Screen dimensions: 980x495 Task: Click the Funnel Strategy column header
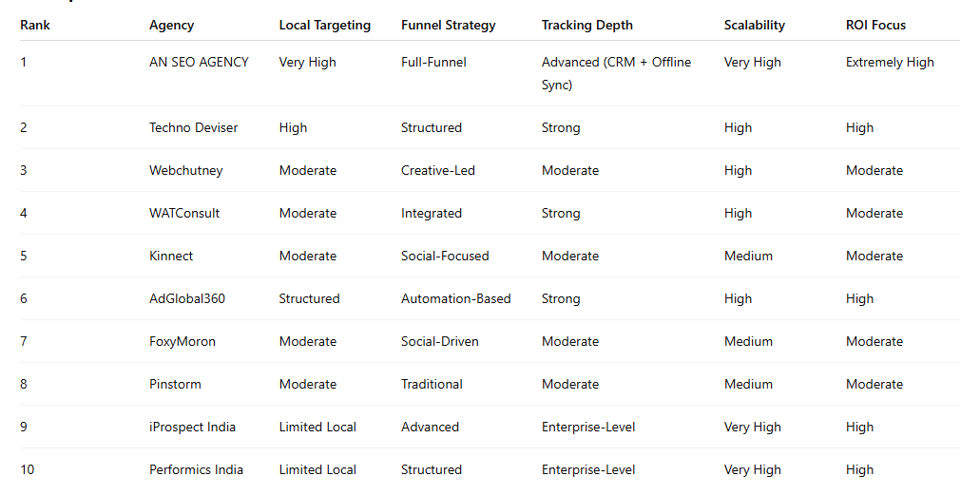pos(448,26)
